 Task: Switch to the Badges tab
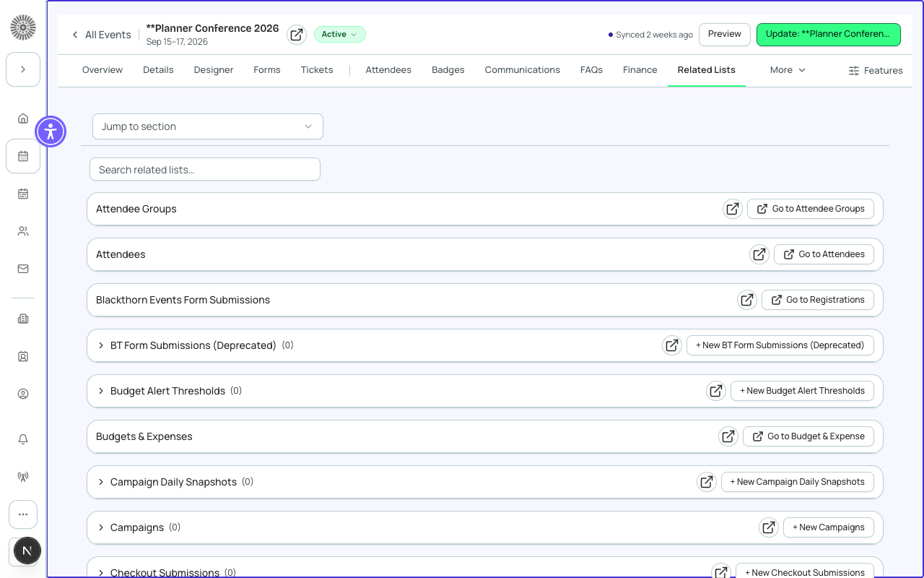click(448, 70)
